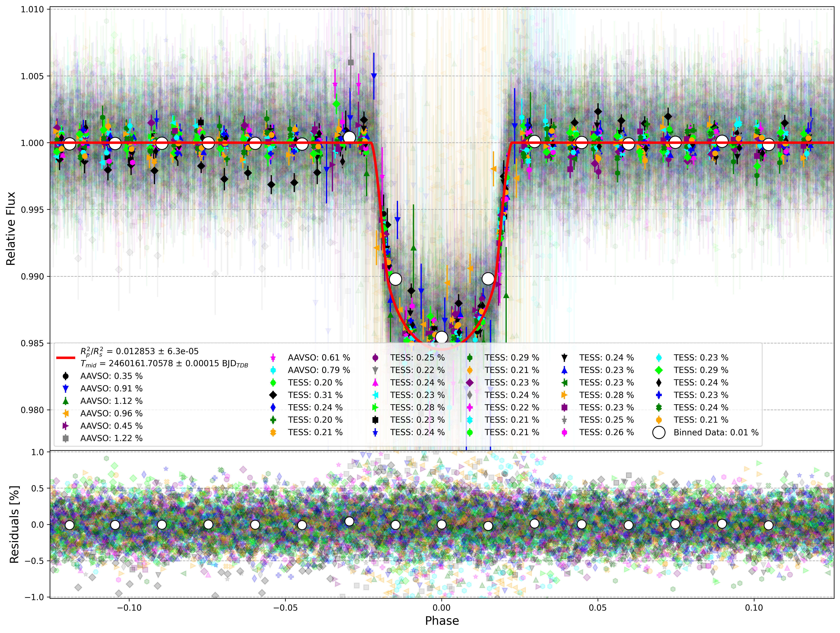This screenshot has height=633, width=840.
Task: Select the 1.000 tick label on the flux axis
Action: (32, 143)
